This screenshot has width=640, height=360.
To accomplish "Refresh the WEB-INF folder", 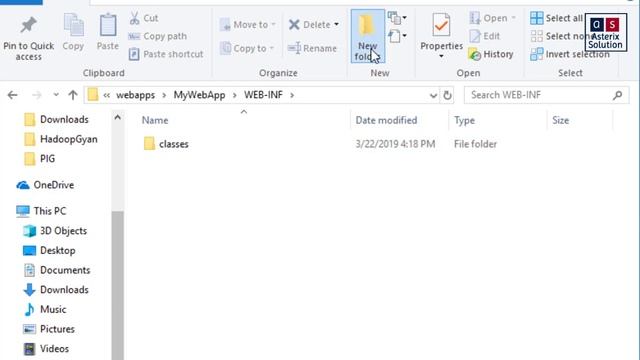I will 447,96.
